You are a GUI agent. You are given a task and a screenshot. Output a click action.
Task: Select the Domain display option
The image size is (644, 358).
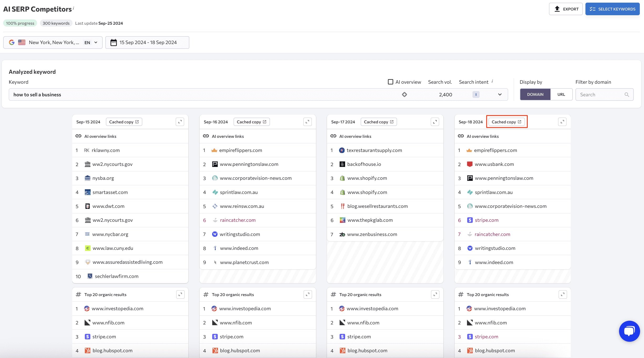(535, 94)
